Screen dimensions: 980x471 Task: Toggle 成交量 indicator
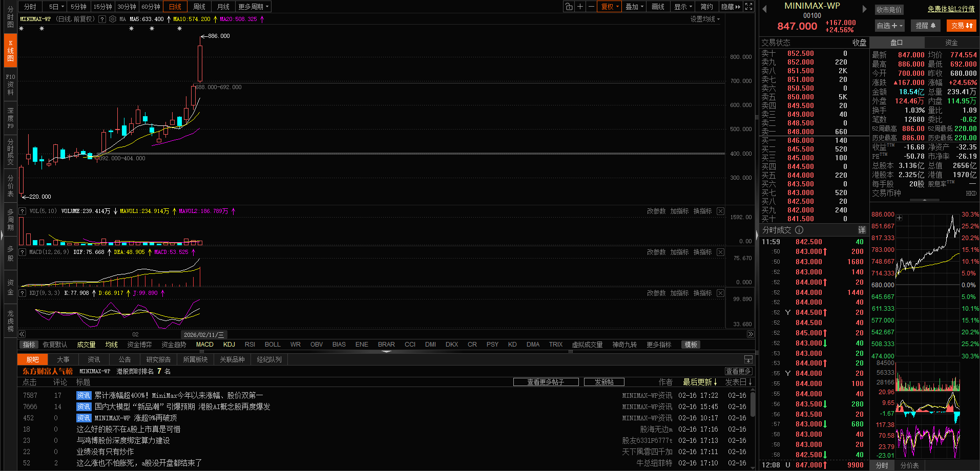click(86, 345)
